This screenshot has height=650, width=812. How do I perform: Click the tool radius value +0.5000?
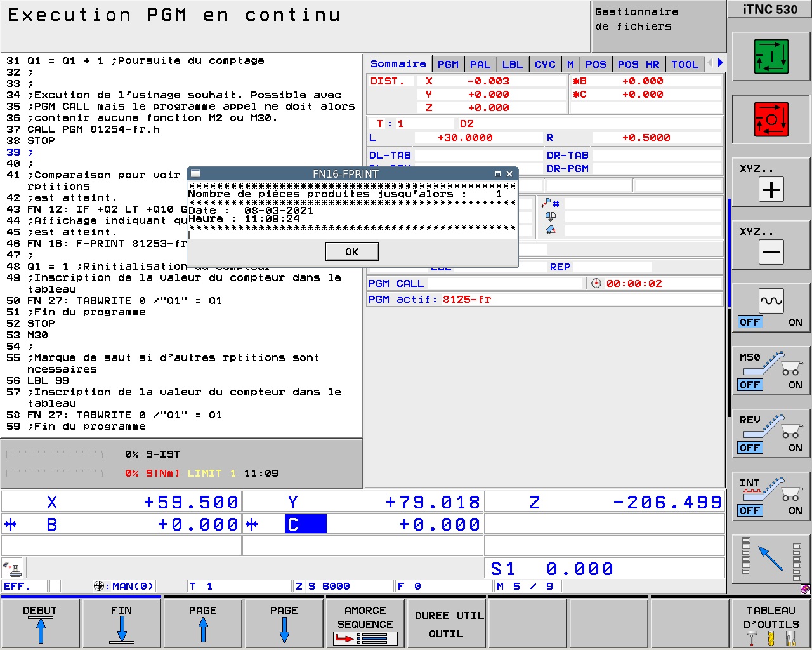[646, 137]
